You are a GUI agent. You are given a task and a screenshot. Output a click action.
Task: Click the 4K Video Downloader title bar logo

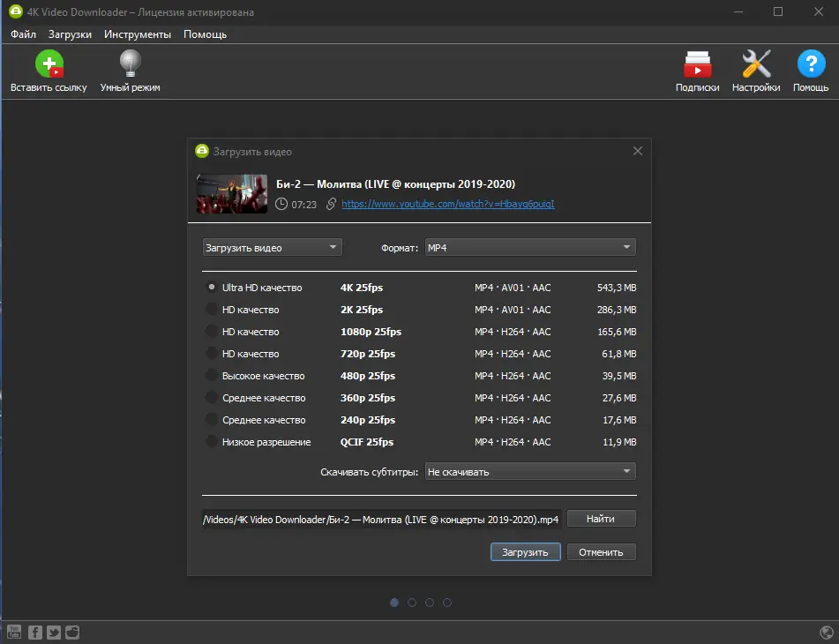[x=16, y=11]
